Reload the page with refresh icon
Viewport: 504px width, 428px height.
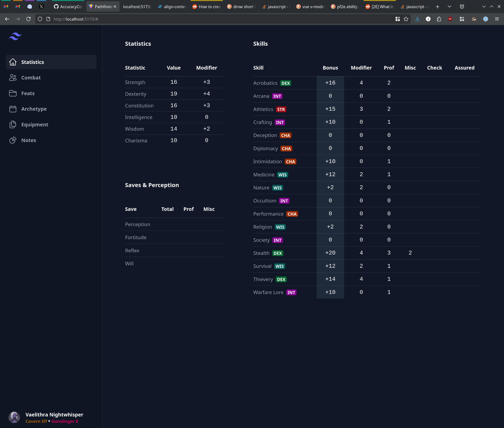[28, 19]
